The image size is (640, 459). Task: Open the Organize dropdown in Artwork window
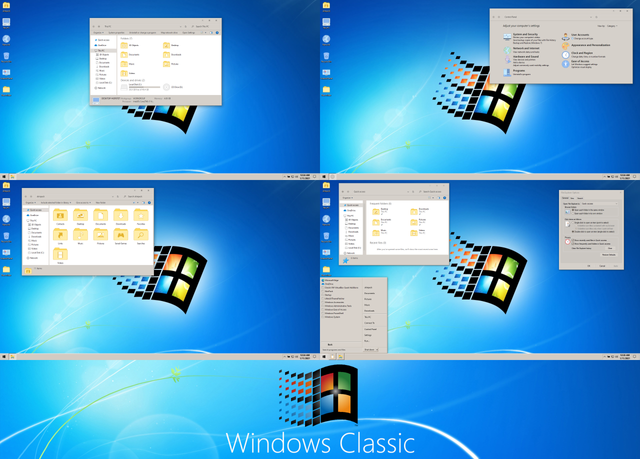(x=31, y=203)
